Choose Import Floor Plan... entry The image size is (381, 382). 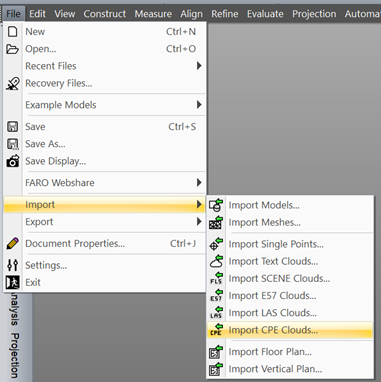pyautogui.click(x=290, y=352)
